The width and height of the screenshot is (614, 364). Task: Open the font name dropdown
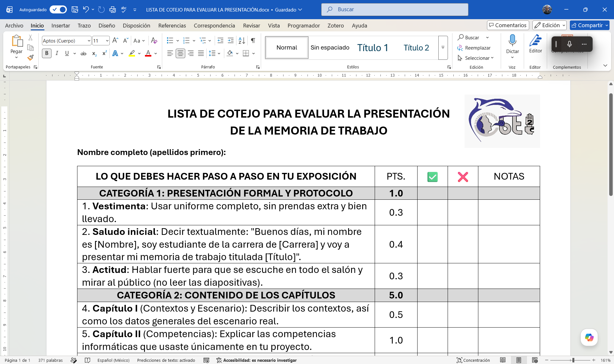(89, 41)
